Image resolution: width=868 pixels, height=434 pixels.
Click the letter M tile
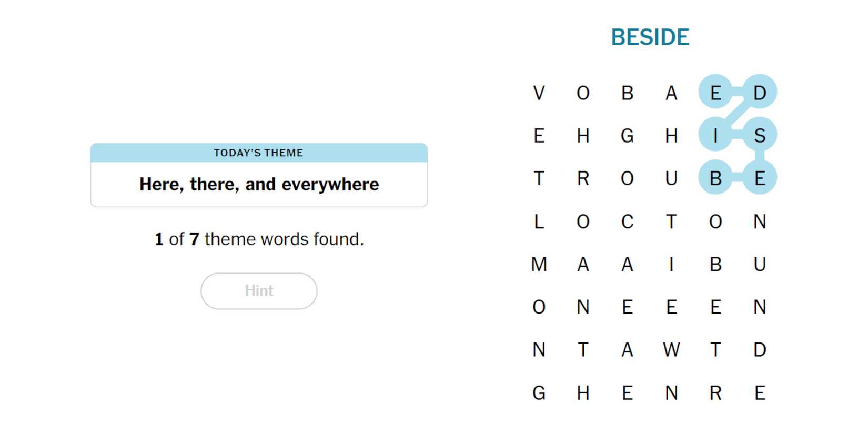(539, 264)
